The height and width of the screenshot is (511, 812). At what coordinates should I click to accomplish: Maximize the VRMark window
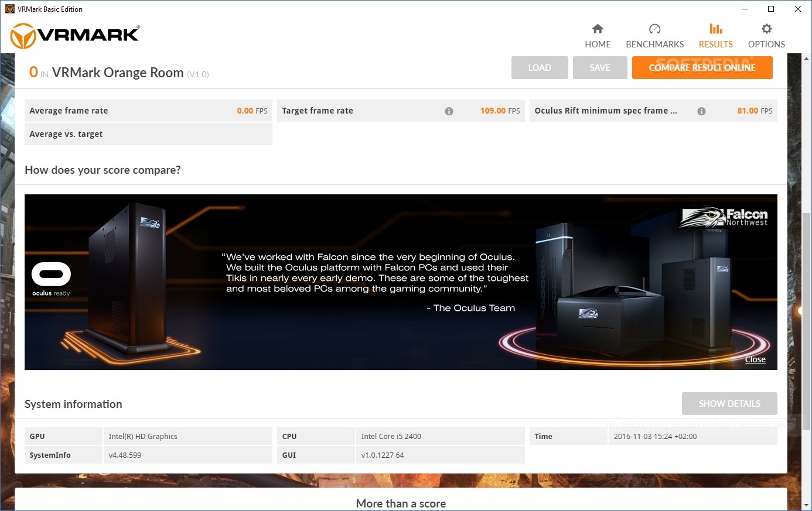[771, 9]
